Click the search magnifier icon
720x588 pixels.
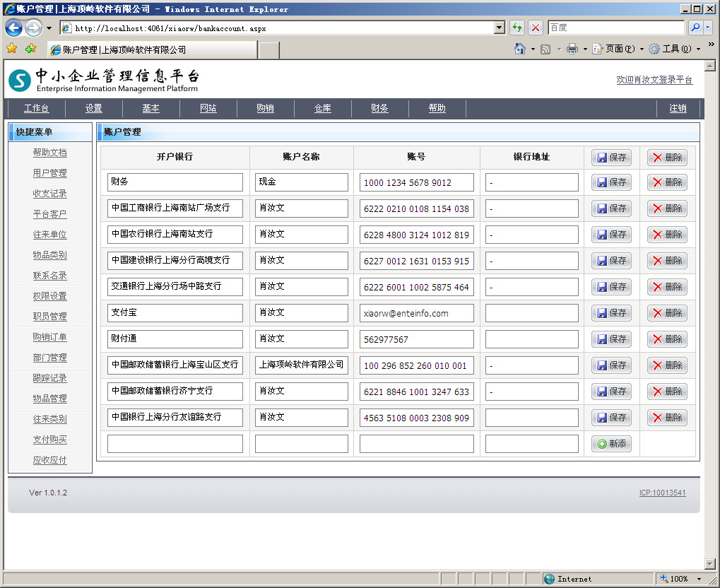pos(695,28)
